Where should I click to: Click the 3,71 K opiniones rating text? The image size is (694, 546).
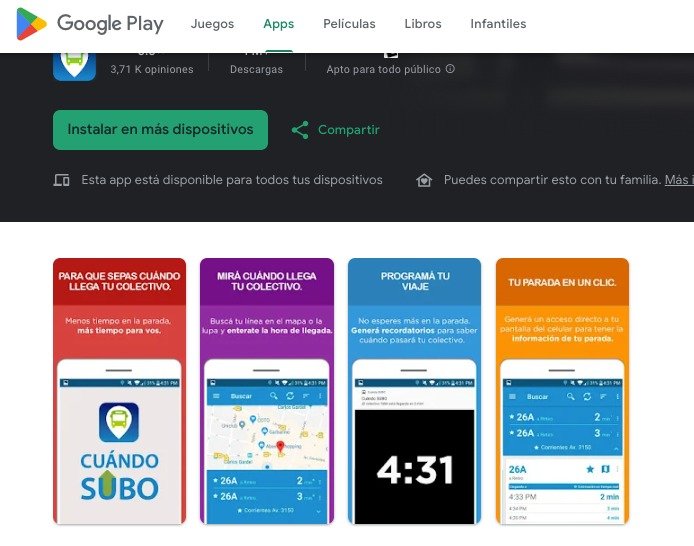[x=152, y=69]
